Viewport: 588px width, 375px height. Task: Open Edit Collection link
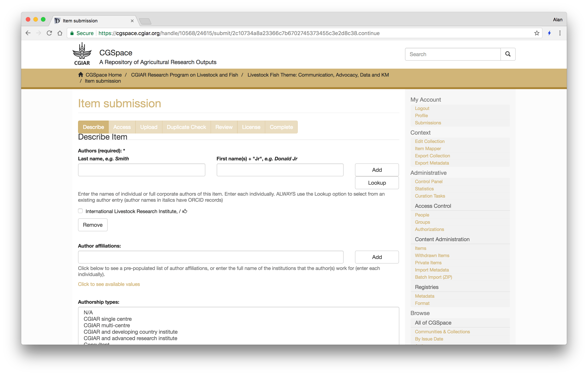click(429, 141)
